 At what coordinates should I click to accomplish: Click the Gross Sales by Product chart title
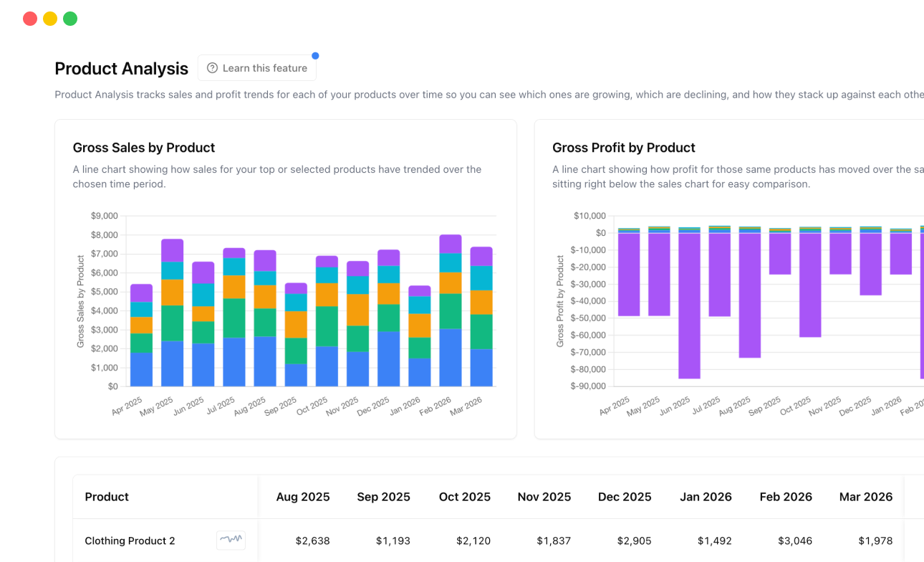[143, 148]
